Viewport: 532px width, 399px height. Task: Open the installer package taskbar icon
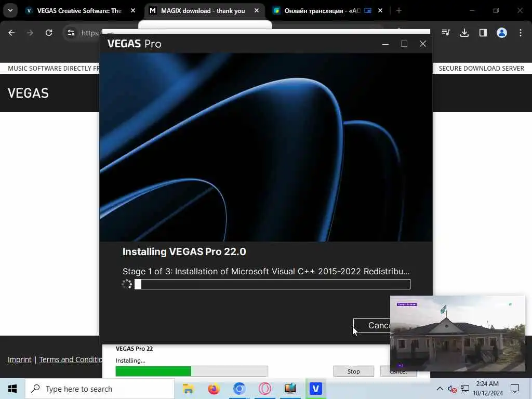tap(290, 389)
